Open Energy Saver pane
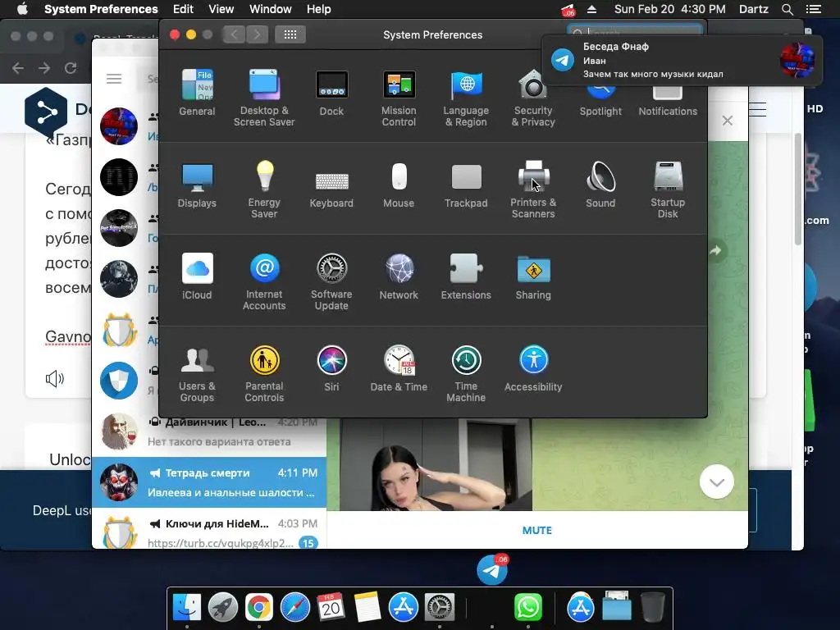 pos(264,189)
